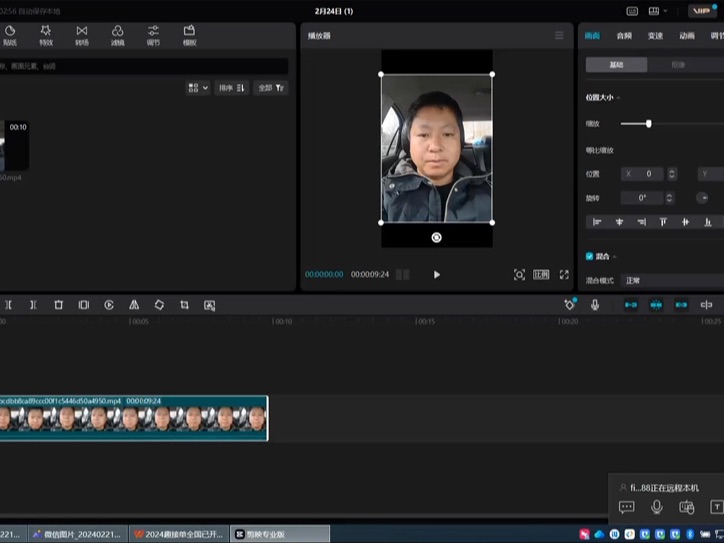Click the player zoom-fit preview icon
Screen dimensions: 724x543
519,275
